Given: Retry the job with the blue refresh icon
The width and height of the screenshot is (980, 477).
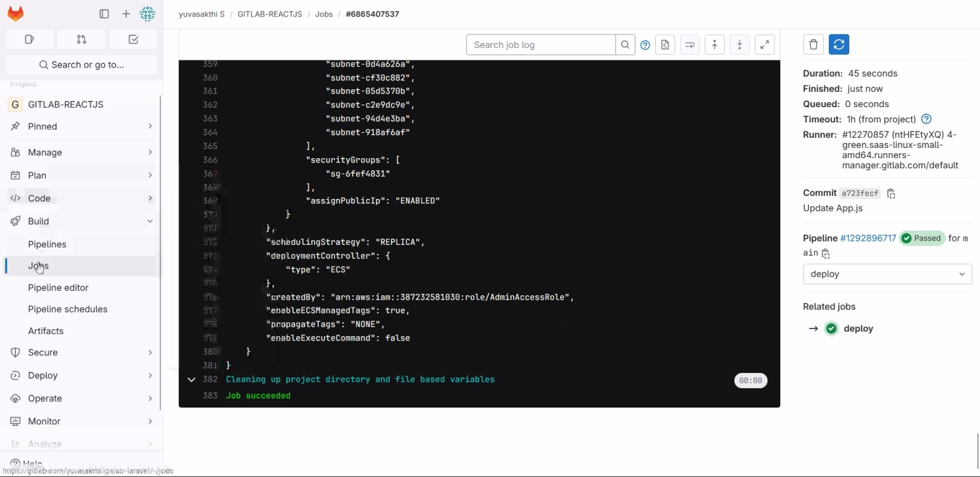Looking at the screenshot, I should (838, 44).
